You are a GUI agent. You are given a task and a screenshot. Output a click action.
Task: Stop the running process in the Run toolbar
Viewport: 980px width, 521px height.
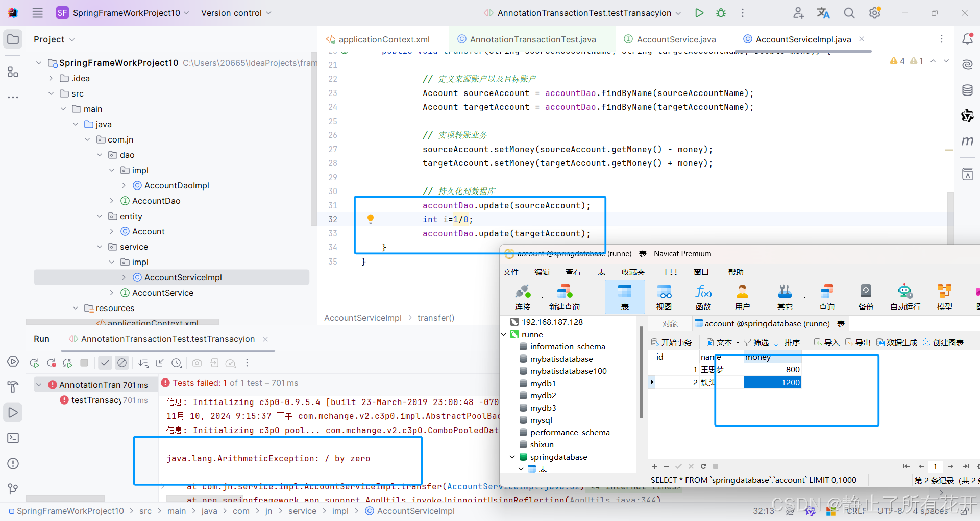84,363
